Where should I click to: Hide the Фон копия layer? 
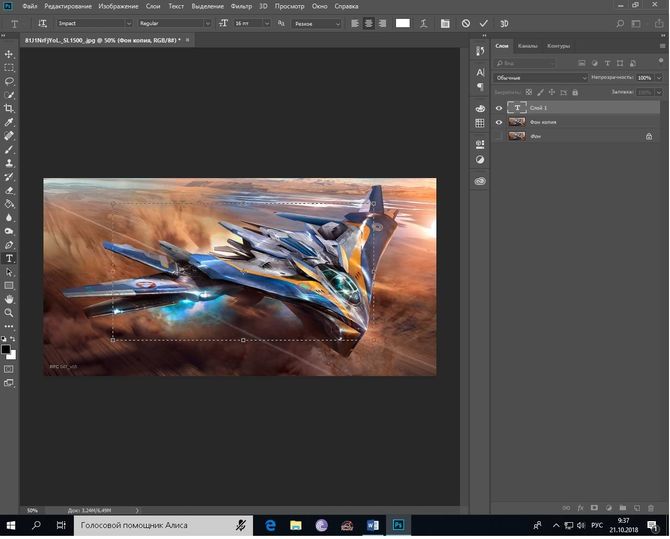click(x=499, y=122)
